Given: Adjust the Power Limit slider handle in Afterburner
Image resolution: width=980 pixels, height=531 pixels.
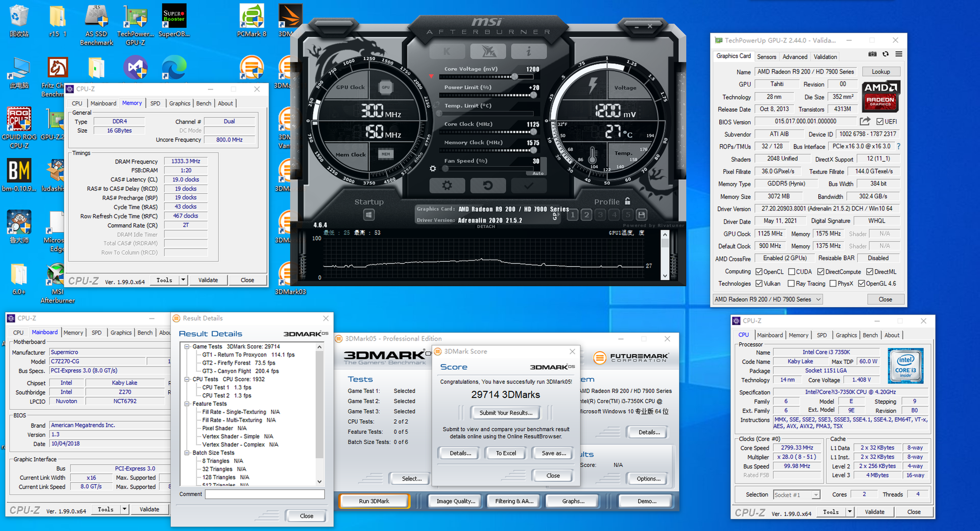Looking at the screenshot, I should coord(534,95).
